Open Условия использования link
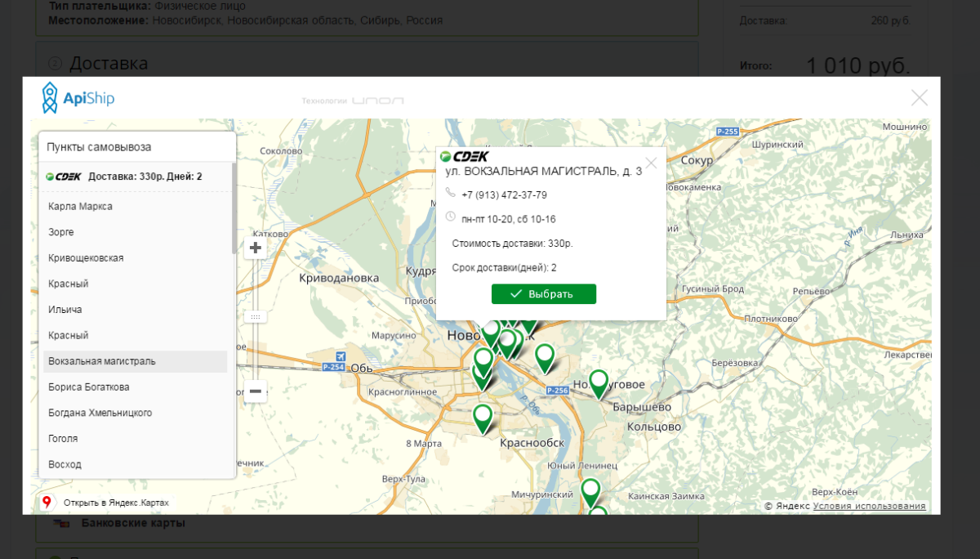The width and height of the screenshot is (980, 559). coord(869,506)
